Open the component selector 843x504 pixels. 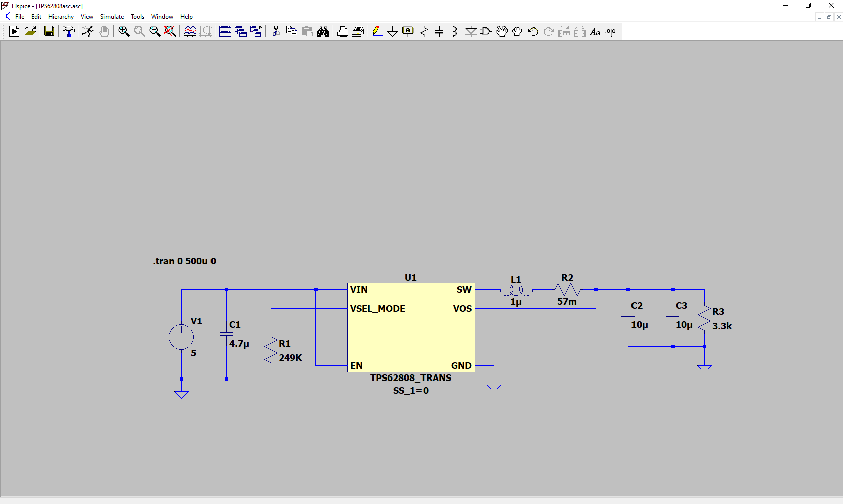click(x=485, y=31)
